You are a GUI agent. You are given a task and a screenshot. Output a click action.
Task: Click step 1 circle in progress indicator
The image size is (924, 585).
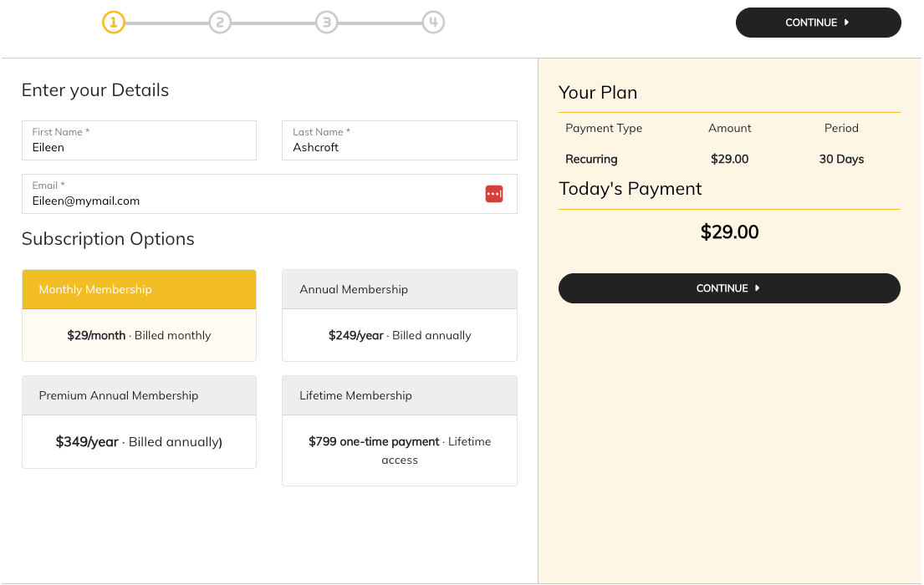pos(114,23)
